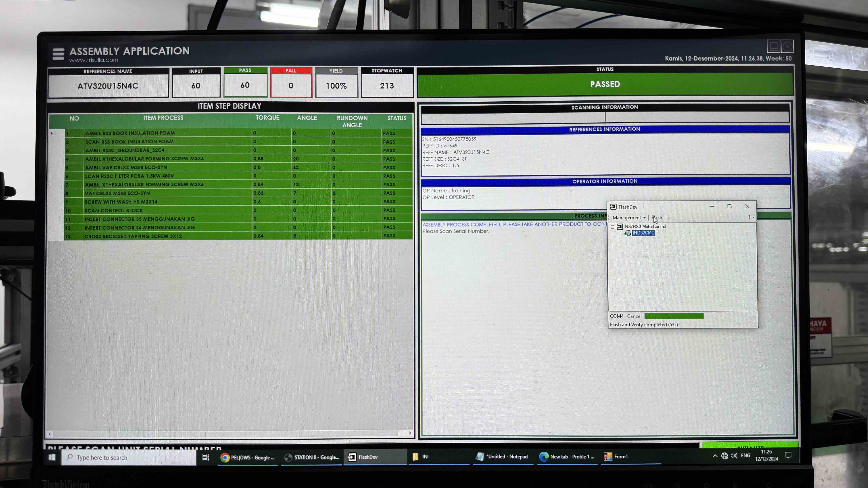The image size is (868, 488).
Task: Open Windows Start menu
Action: (x=52, y=457)
